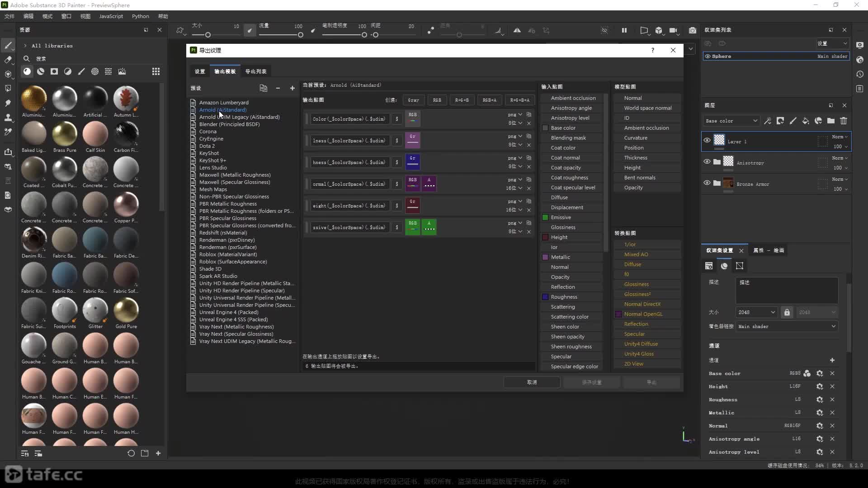Screen dimensions: 868x488
Task: Select the Polygon fill tool in left toolbar
Action: click(8, 89)
